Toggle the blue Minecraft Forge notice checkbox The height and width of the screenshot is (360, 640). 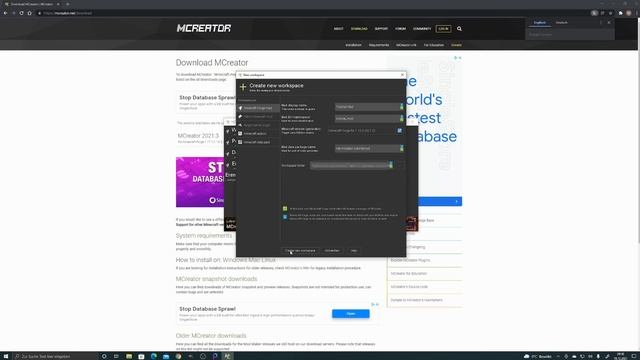coord(285,217)
